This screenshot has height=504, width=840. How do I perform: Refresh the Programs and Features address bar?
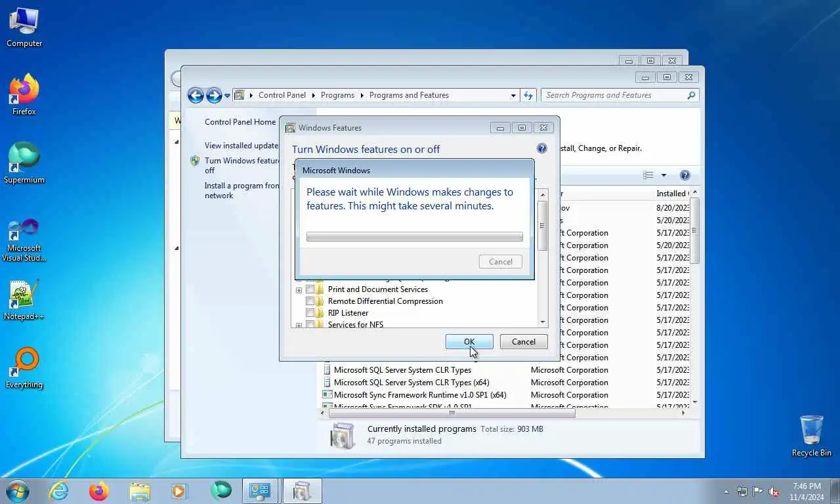point(528,95)
